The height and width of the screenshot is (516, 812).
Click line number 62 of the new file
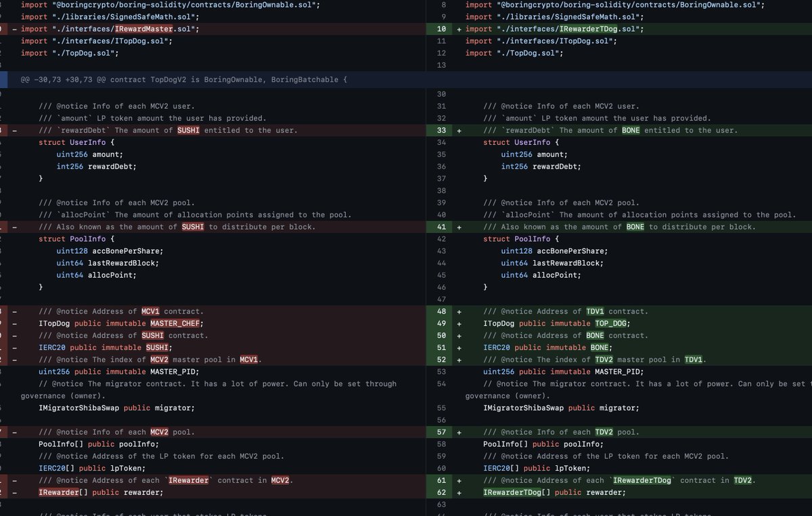pos(441,492)
